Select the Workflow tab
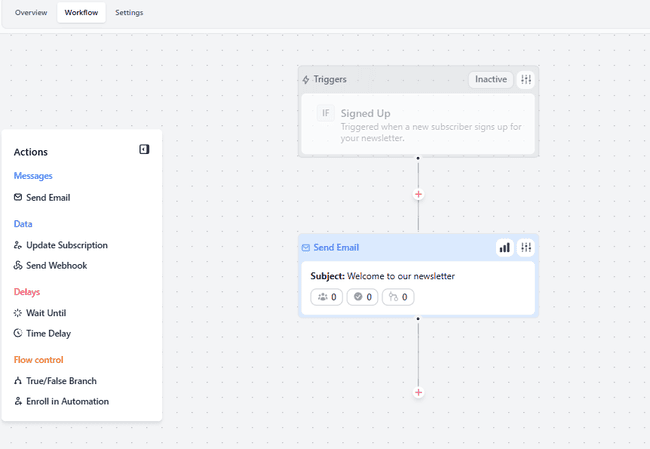650x449 pixels. 82,13
